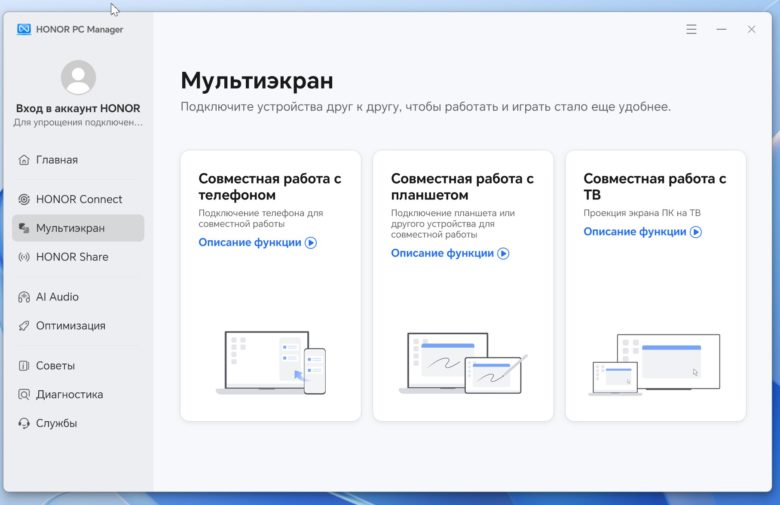Click the play icon in the планшетом card
This screenshot has width=780, height=505.
503,253
